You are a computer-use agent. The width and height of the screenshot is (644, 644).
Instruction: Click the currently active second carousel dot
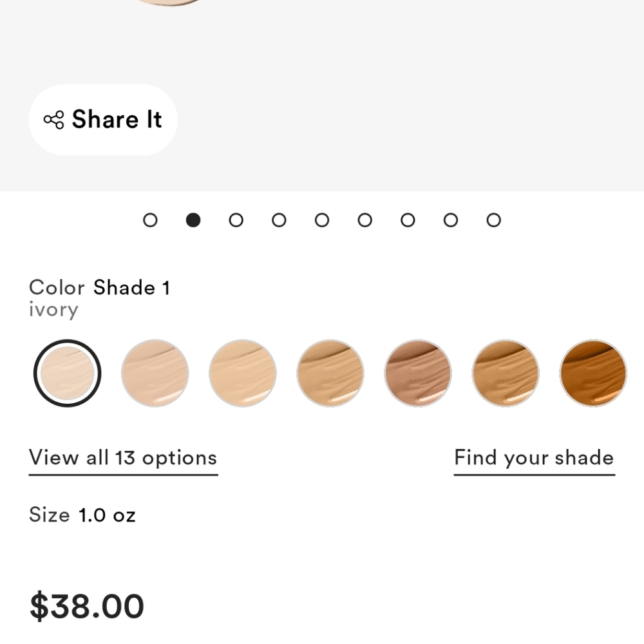tap(193, 220)
